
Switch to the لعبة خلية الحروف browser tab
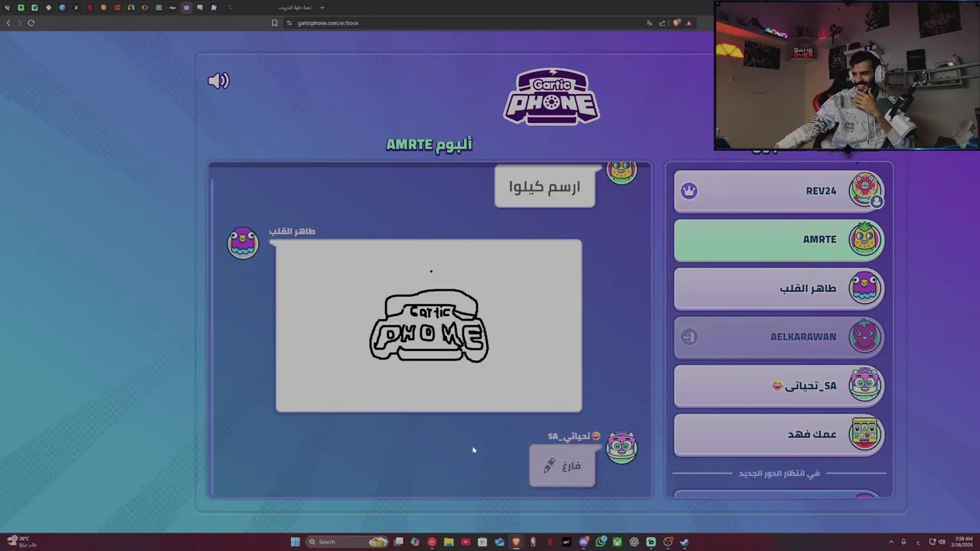295,8
